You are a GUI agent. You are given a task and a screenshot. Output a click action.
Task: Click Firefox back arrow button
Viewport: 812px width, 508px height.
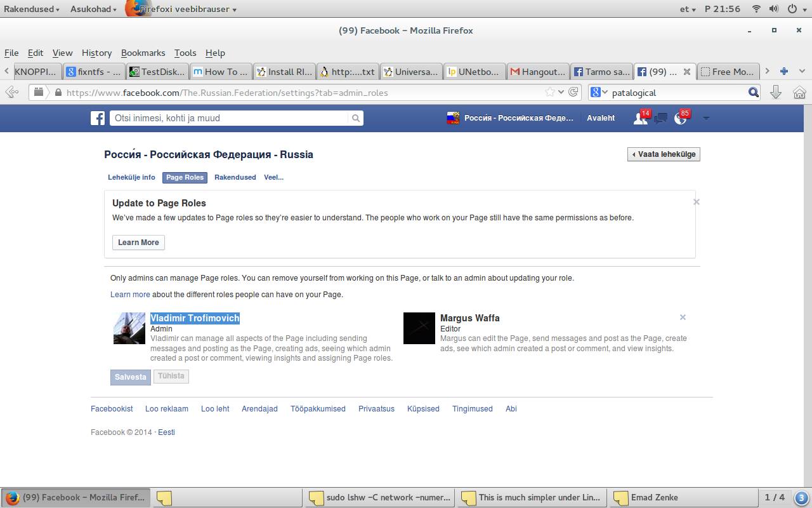(12, 92)
